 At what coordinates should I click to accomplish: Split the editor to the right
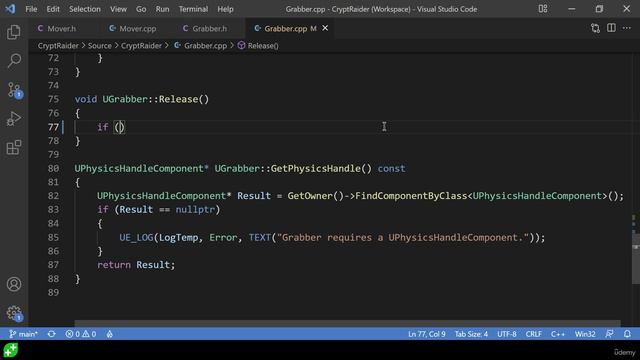611,28
